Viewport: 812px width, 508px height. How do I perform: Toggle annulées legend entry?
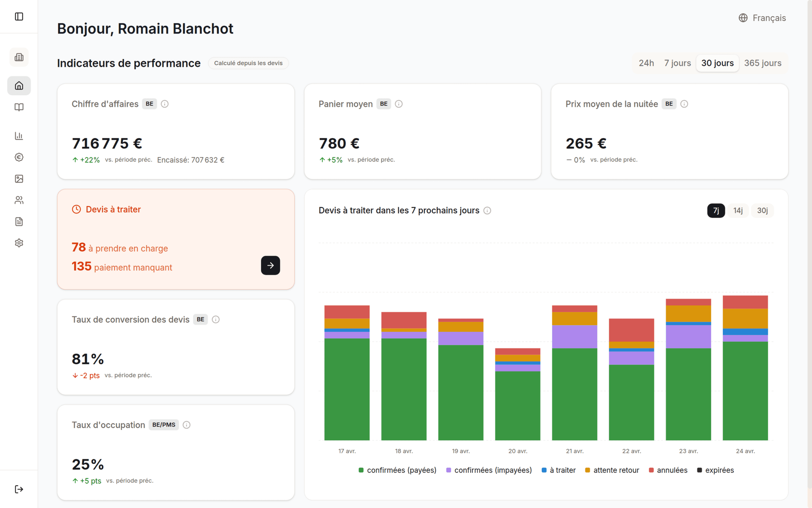(668, 470)
